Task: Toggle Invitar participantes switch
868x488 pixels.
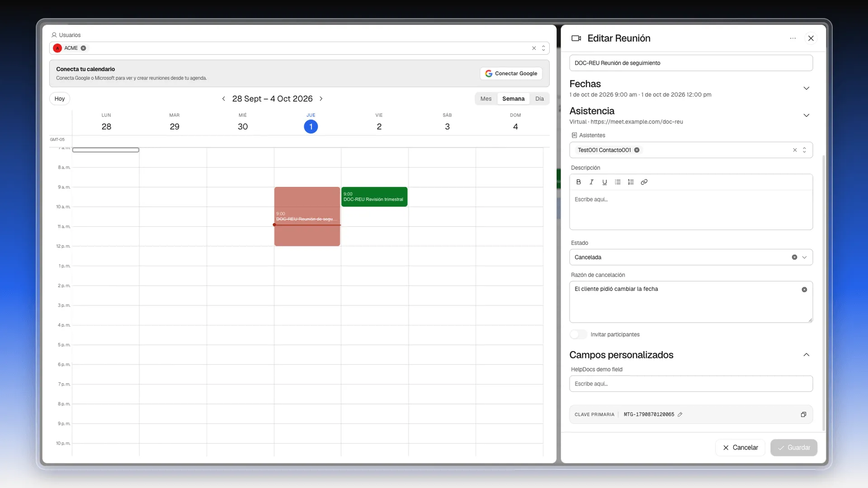Action: tap(578, 334)
